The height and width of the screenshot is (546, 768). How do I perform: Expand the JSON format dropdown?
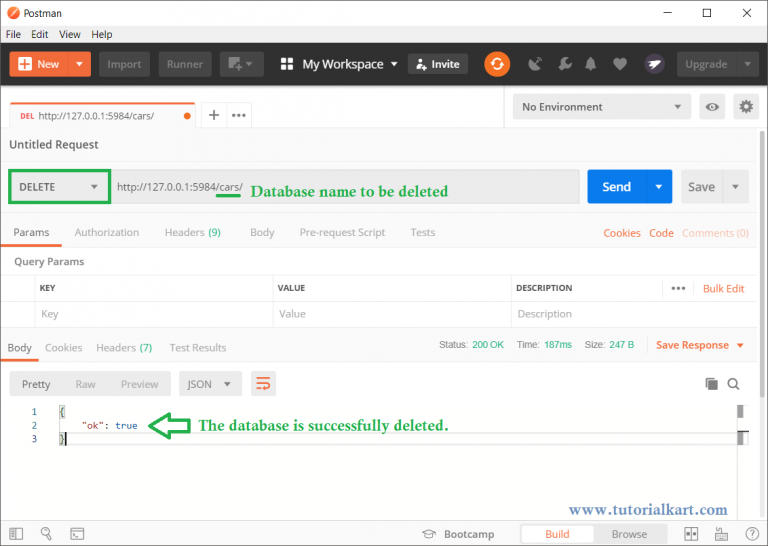[210, 384]
